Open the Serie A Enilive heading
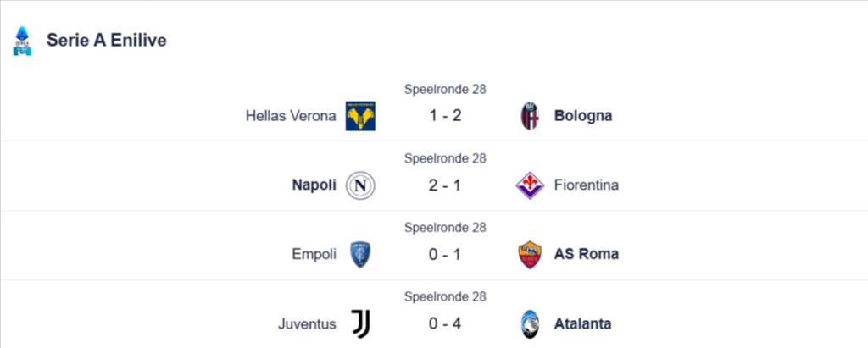 [106, 40]
